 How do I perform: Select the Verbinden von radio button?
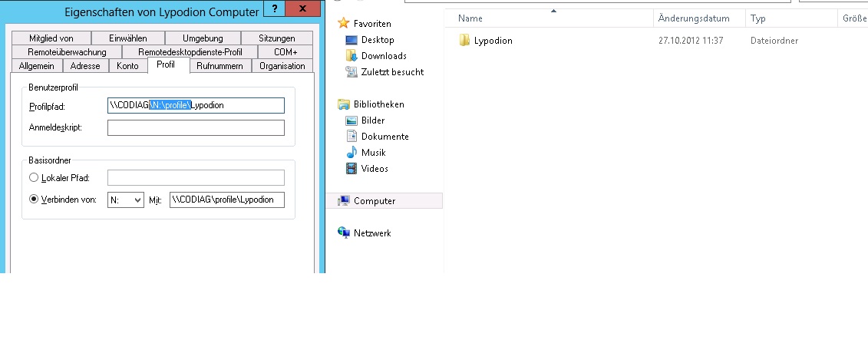click(x=34, y=200)
